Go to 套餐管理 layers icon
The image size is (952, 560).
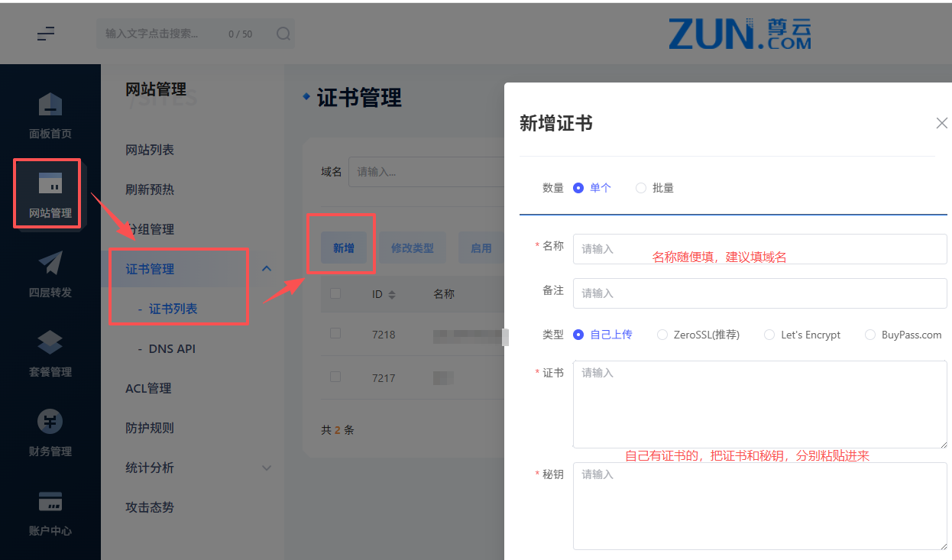50,343
